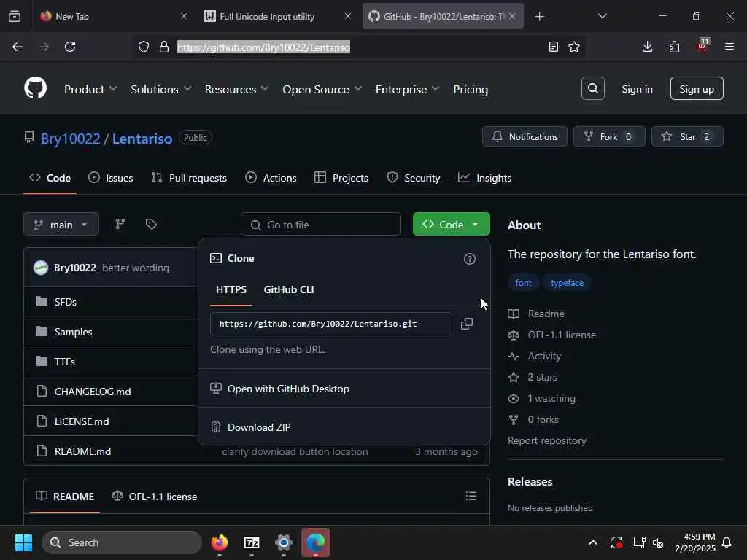The height and width of the screenshot is (560, 747).
Task: Reload the current page
Action: [70, 47]
